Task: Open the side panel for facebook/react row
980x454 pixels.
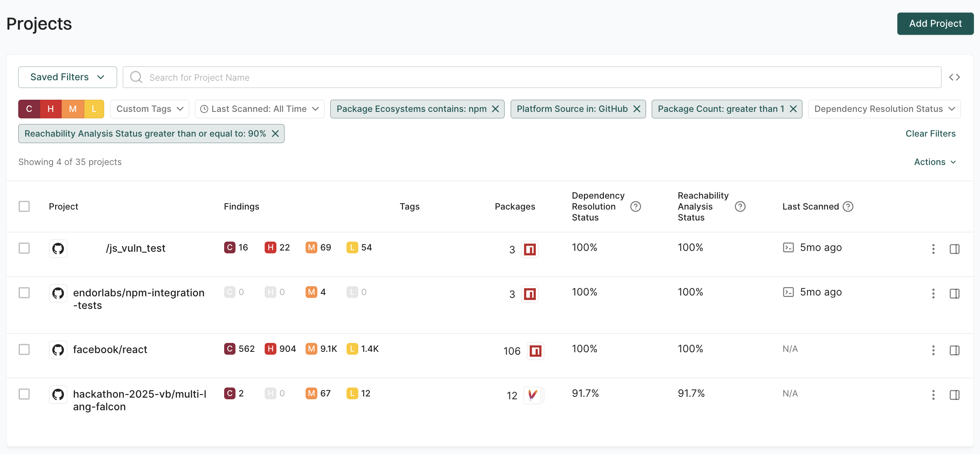Action: [954, 350]
